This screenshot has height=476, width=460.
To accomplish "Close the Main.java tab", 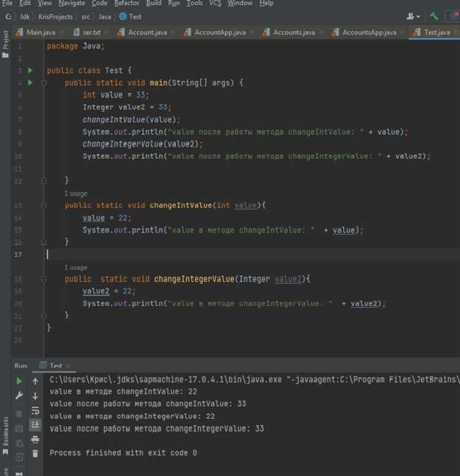I will [x=61, y=32].
